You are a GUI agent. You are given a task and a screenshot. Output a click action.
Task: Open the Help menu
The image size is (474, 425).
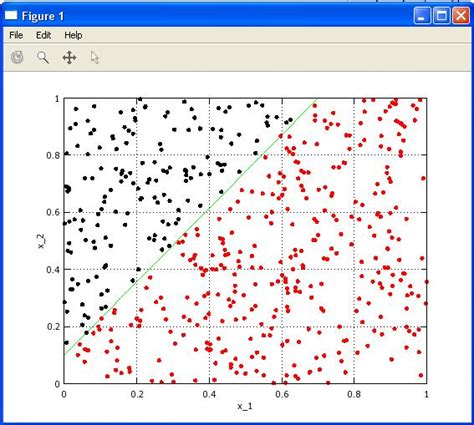coord(73,35)
